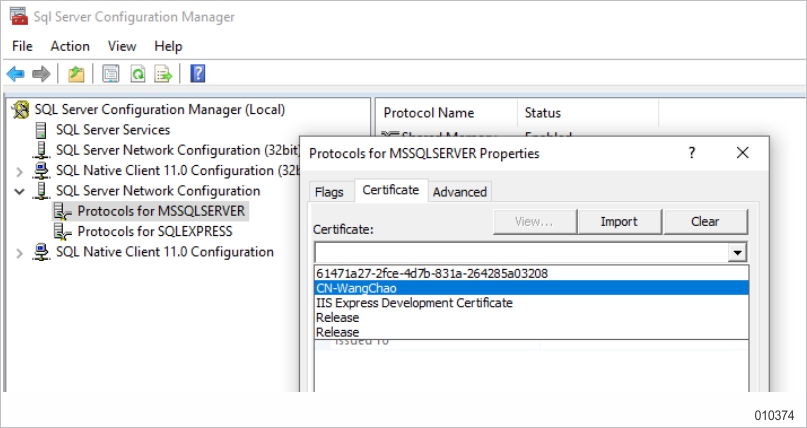Click the Back arrow toolbar icon
Image resolution: width=807 pixels, height=428 pixels.
point(15,74)
